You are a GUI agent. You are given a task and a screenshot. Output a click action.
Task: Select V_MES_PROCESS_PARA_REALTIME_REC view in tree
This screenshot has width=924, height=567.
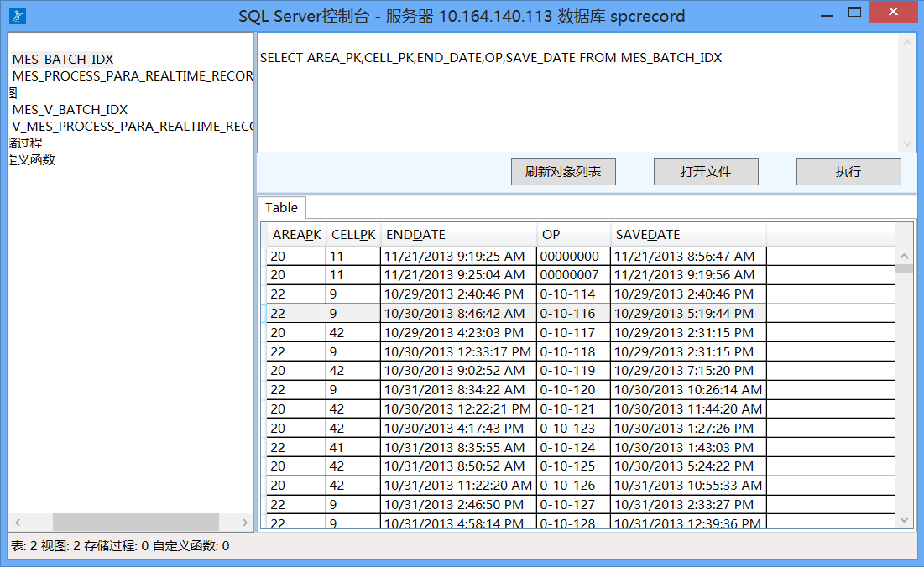click(133, 127)
